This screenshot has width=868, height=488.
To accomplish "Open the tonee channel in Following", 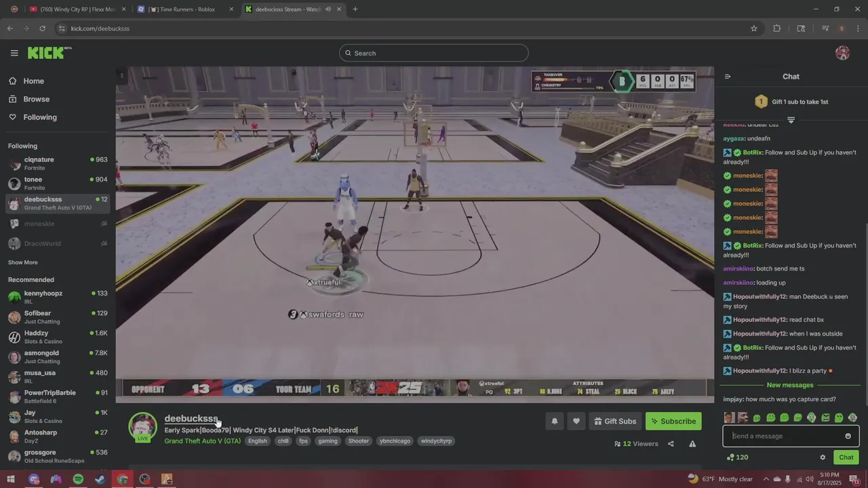I will coord(58,183).
